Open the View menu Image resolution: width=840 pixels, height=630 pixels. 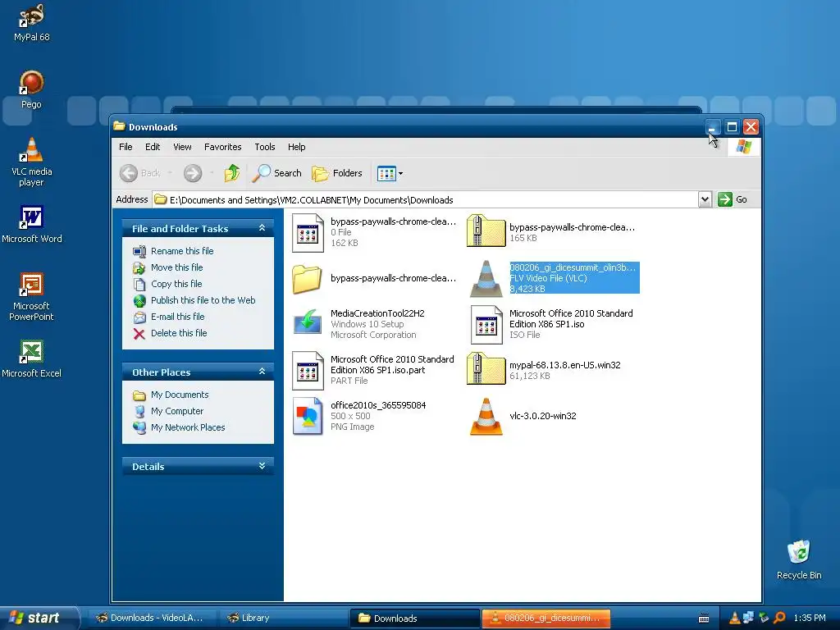(182, 147)
